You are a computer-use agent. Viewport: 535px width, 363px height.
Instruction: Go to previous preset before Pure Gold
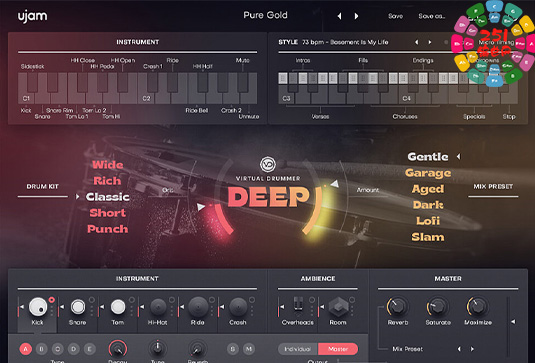pos(339,16)
